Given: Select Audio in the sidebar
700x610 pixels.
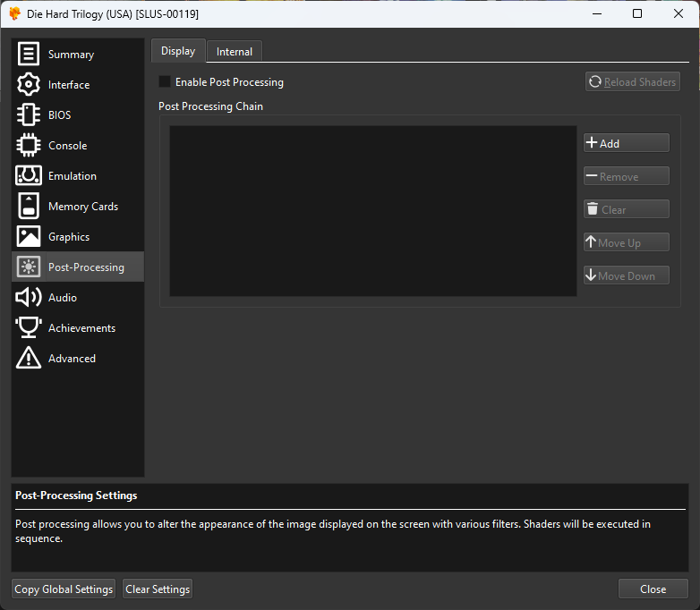Looking at the screenshot, I should coord(78,297).
